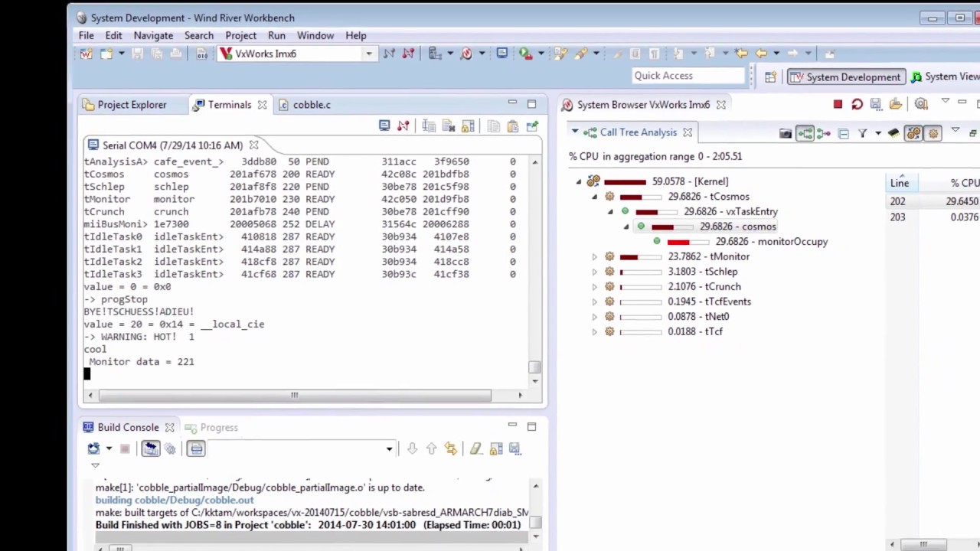This screenshot has height=551, width=980.
Task: Open the Navigate menu
Action: click(x=153, y=35)
